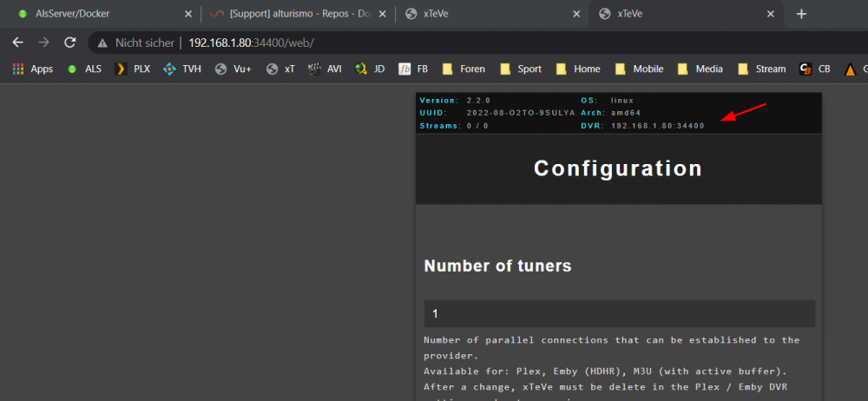The height and width of the screenshot is (401, 868).
Task: Switch to the AlsServer/Docker tab
Action: click(x=100, y=14)
